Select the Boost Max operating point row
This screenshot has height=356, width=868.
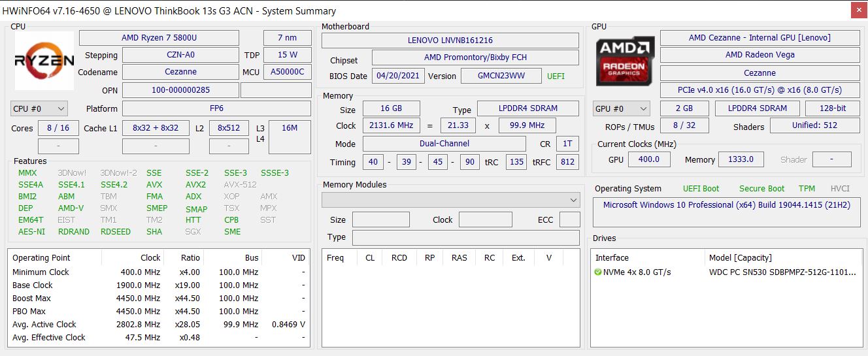click(x=158, y=299)
